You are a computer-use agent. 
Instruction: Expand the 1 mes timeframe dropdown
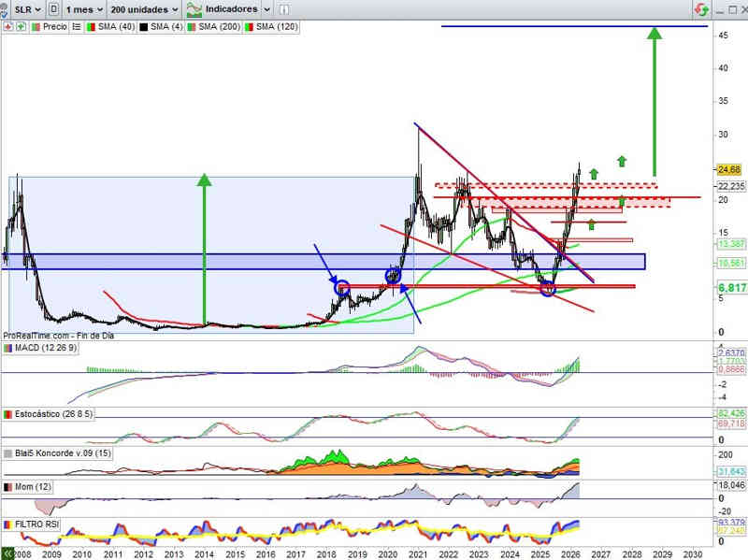point(84,8)
